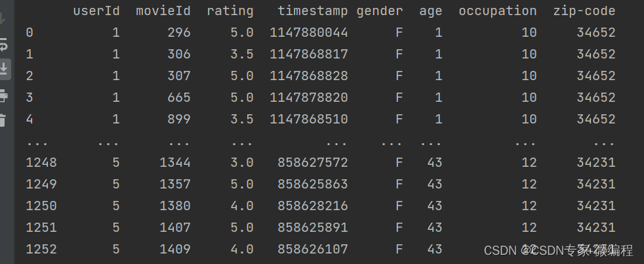This screenshot has width=644, height=264.
Task: Click zip-code 34652 in row 0
Action: (x=596, y=32)
